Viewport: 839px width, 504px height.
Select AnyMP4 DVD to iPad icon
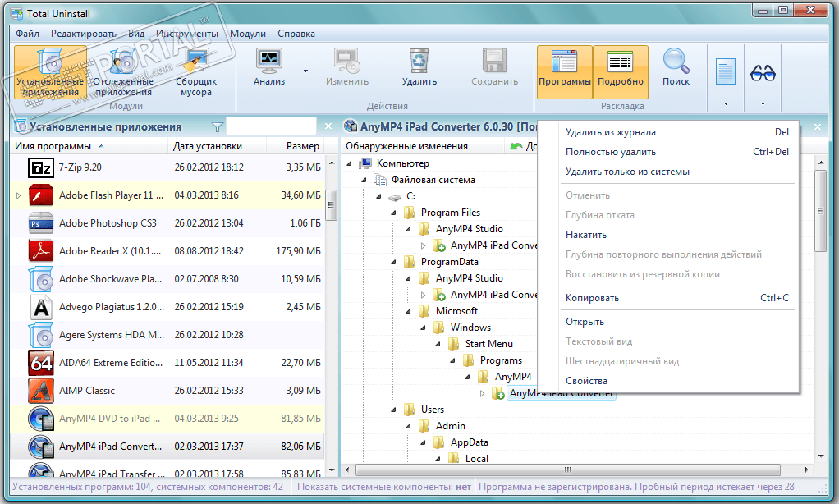(41, 419)
